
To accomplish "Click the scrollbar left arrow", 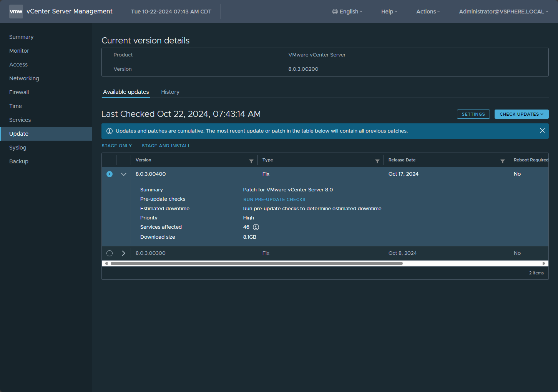I will click(106, 264).
